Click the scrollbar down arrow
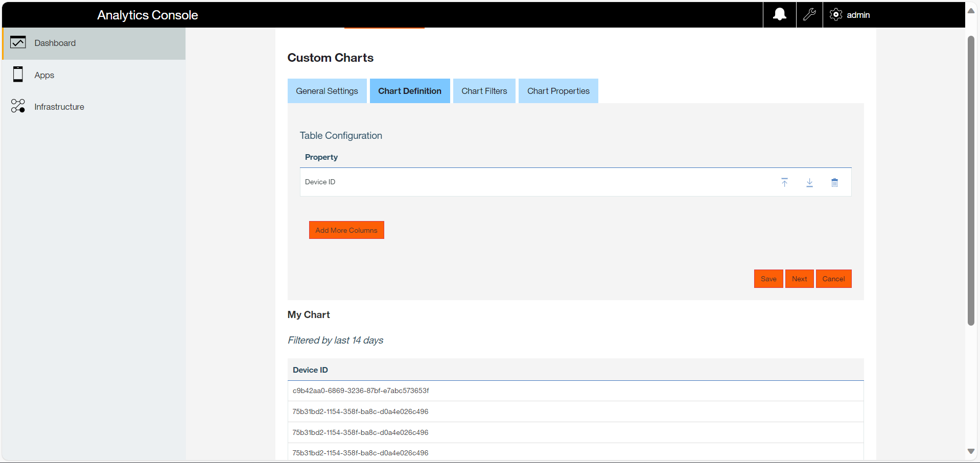 pos(971,451)
